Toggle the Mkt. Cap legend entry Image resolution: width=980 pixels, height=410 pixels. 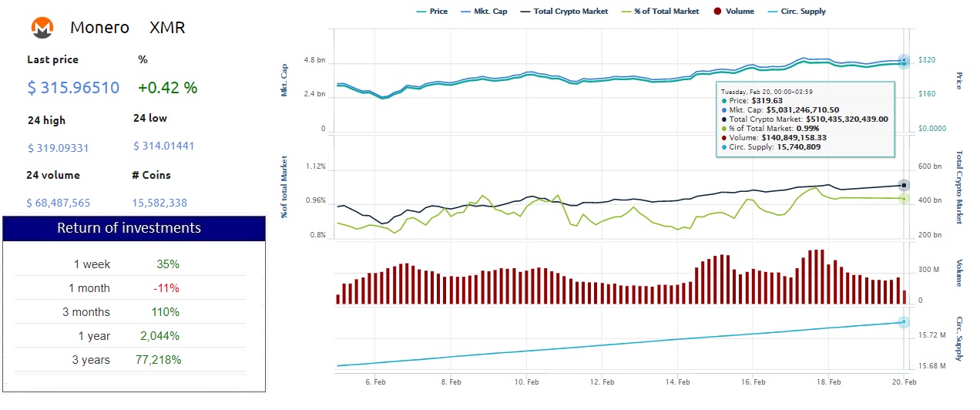click(x=485, y=12)
